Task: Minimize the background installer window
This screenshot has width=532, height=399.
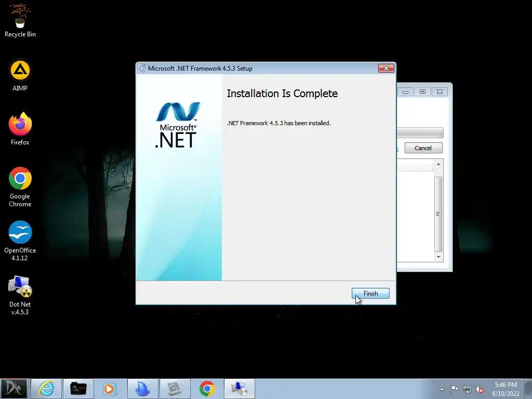Action: click(x=405, y=92)
